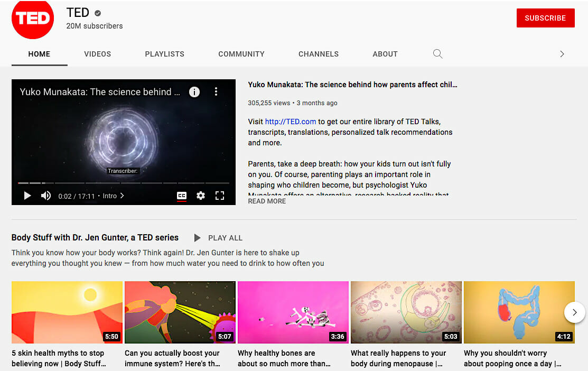
Task: Click READ MORE to expand description
Action: tap(267, 201)
